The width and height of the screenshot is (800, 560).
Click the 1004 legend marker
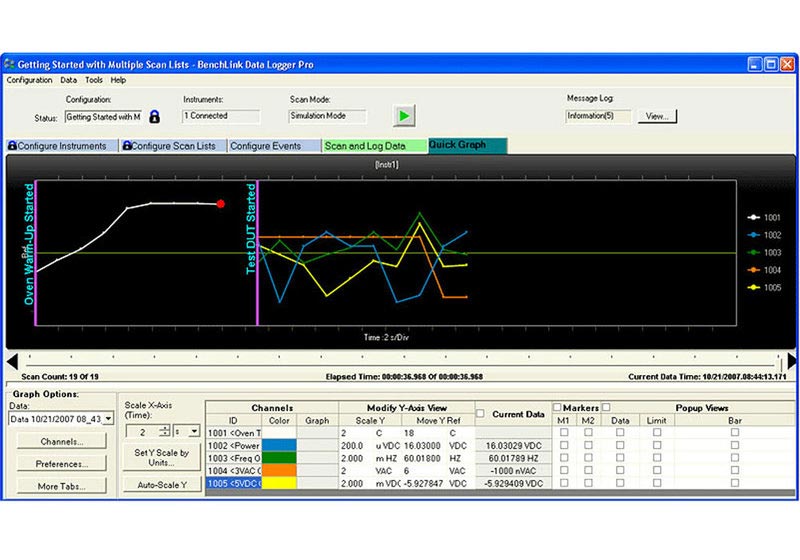(753, 270)
